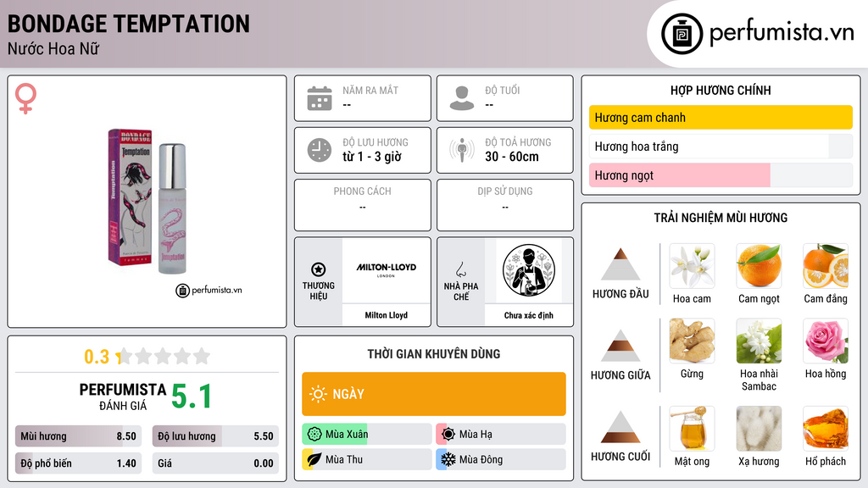Click the Hương cuối pyramid icon
Image resolution: width=868 pixels, height=488 pixels.
tap(620, 427)
